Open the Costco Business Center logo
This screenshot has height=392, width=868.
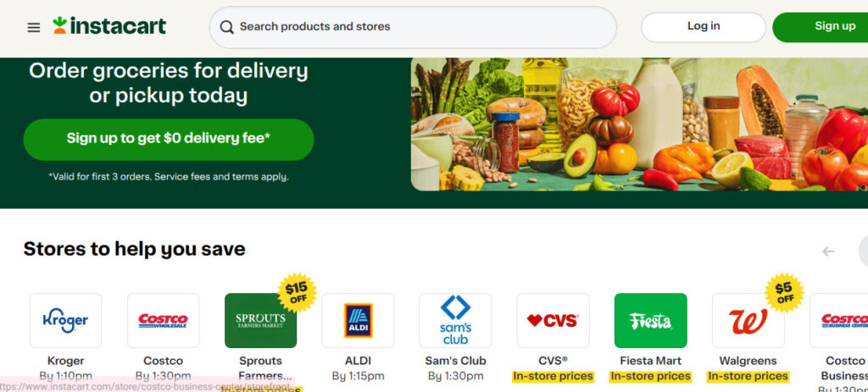coord(838,321)
